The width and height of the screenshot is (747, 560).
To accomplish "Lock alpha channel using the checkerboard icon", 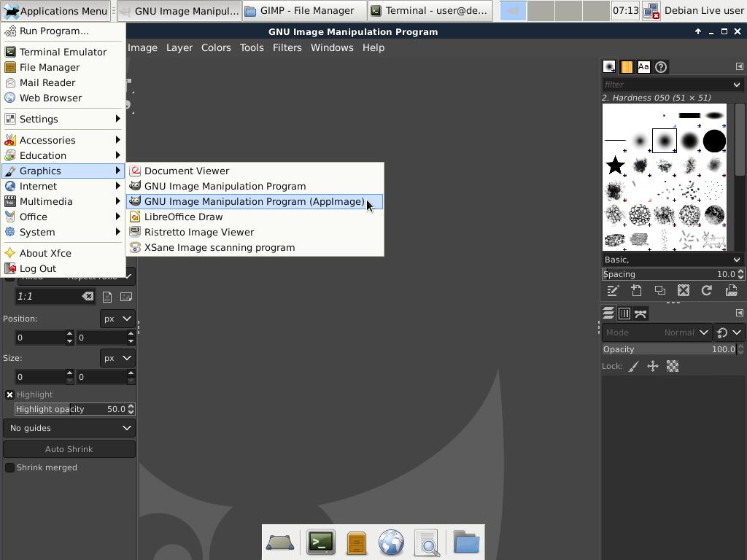I will [x=672, y=366].
